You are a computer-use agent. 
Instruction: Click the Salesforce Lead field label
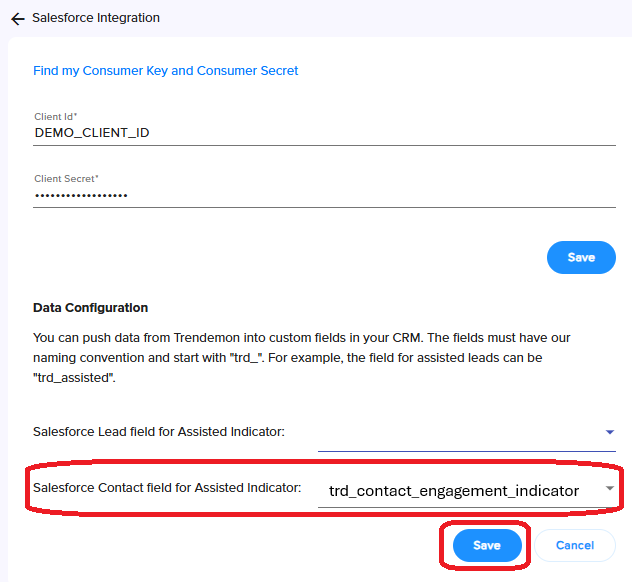(x=159, y=432)
